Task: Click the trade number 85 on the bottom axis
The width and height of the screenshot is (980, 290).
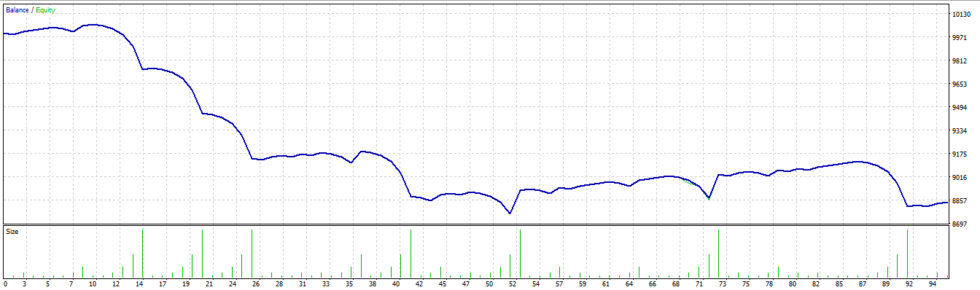Action: pos(840,283)
